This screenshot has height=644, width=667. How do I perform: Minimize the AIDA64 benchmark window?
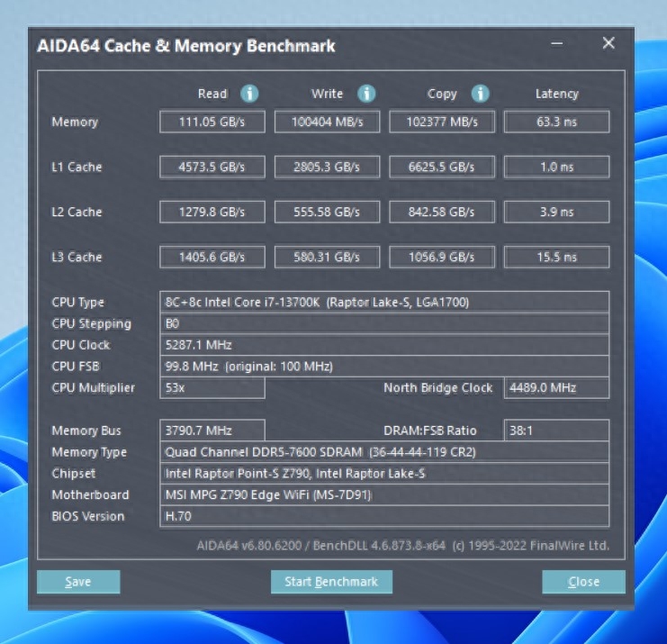[x=557, y=43]
